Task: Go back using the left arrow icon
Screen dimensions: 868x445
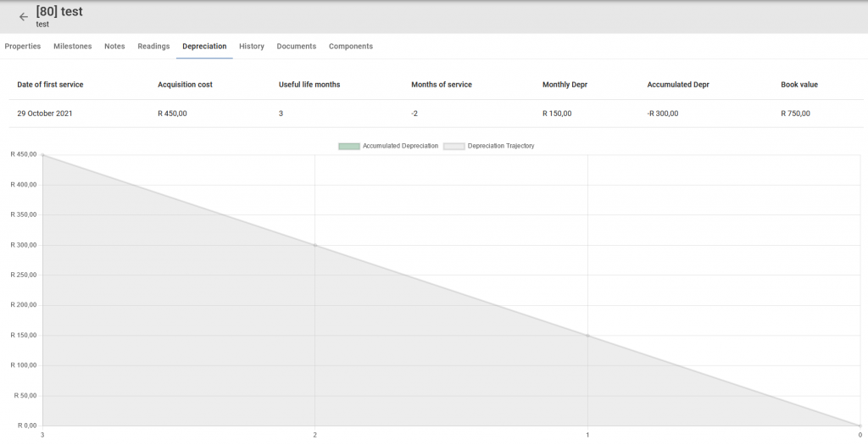Action: point(23,17)
